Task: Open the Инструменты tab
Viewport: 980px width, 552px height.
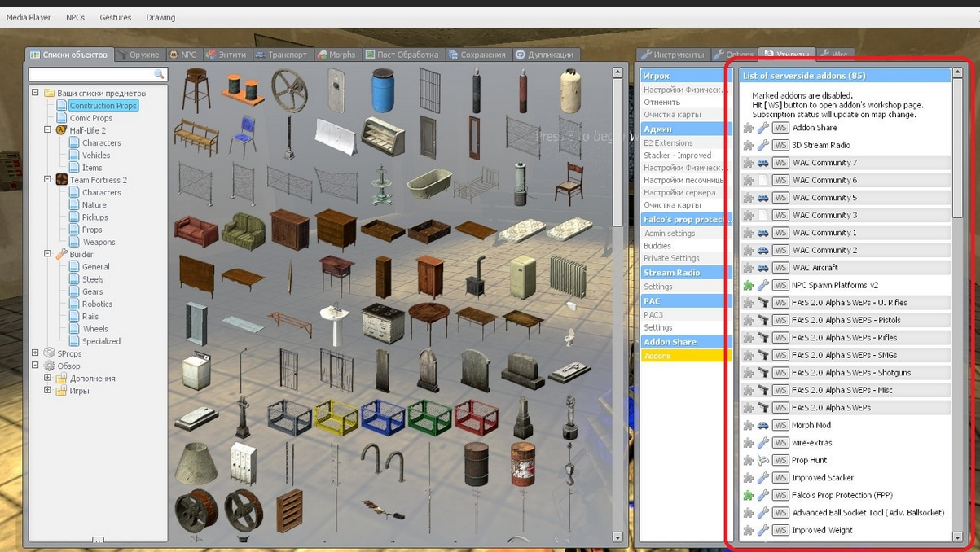Action: [x=673, y=55]
